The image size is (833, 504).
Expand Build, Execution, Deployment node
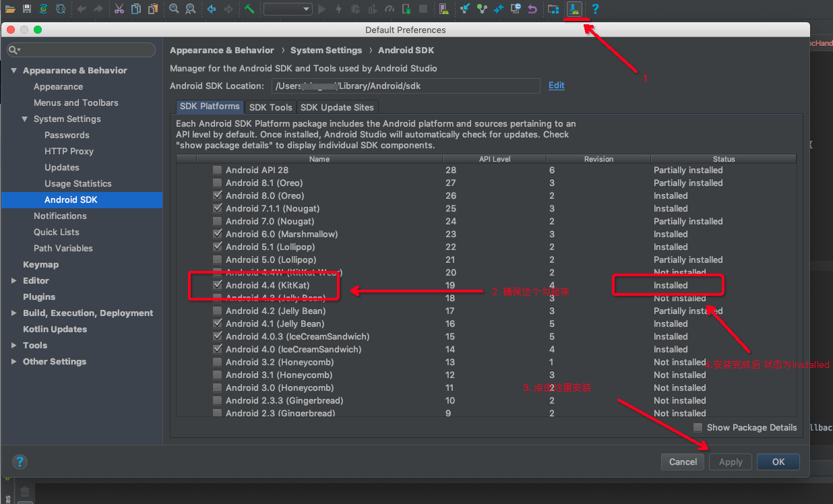(x=13, y=313)
